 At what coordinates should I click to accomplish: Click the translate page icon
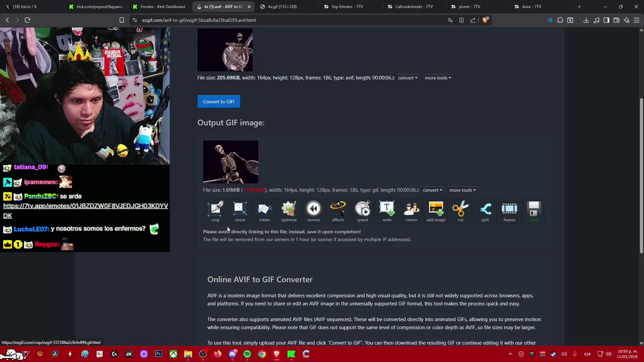pos(450,20)
